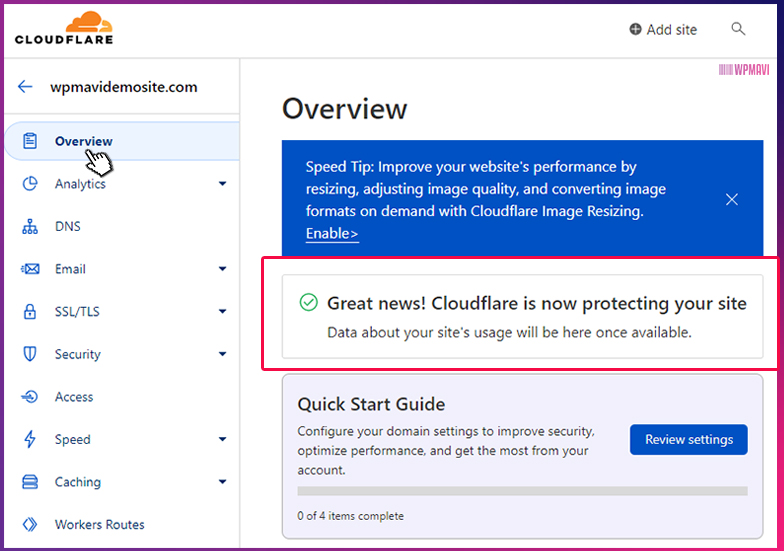Dismiss the Speed Tip banner
The height and width of the screenshot is (551, 784).
[732, 200]
